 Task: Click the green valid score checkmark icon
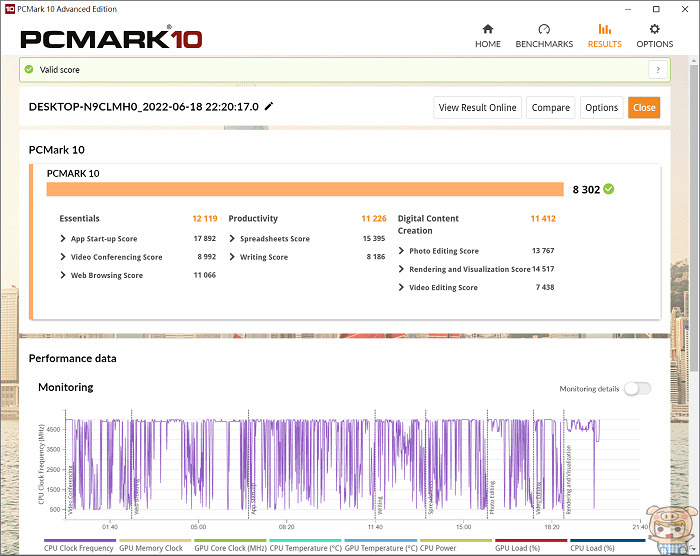click(29, 69)
